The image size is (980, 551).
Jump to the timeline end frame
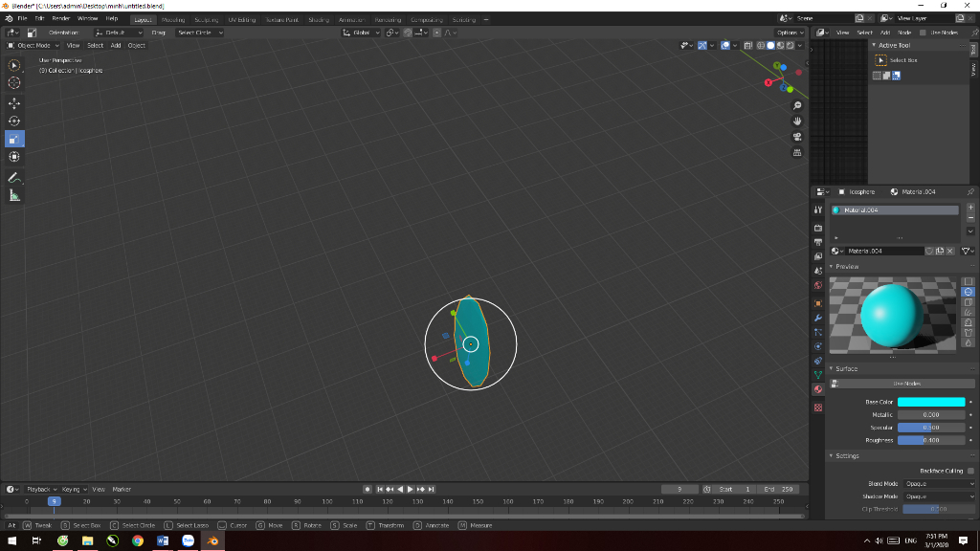click(x=431, y=490)
